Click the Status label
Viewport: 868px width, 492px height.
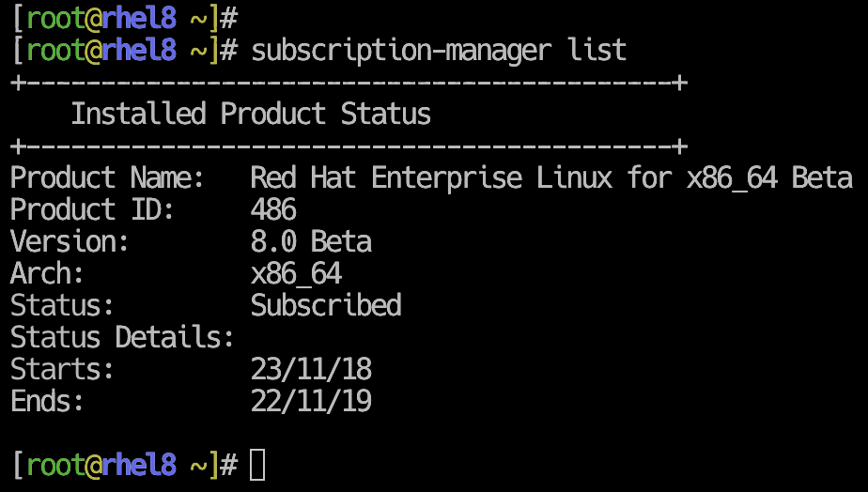point(62,305)
